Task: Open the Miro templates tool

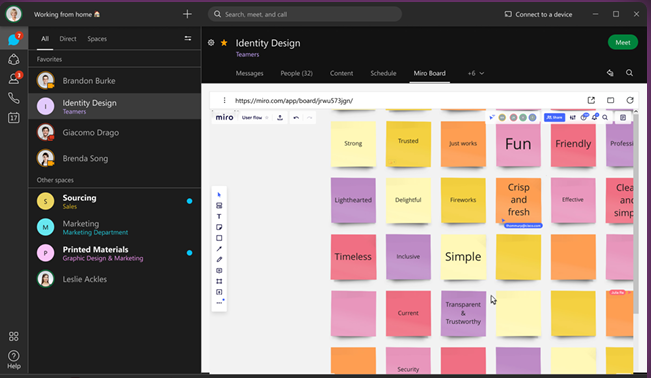Action: click(219, 205)
